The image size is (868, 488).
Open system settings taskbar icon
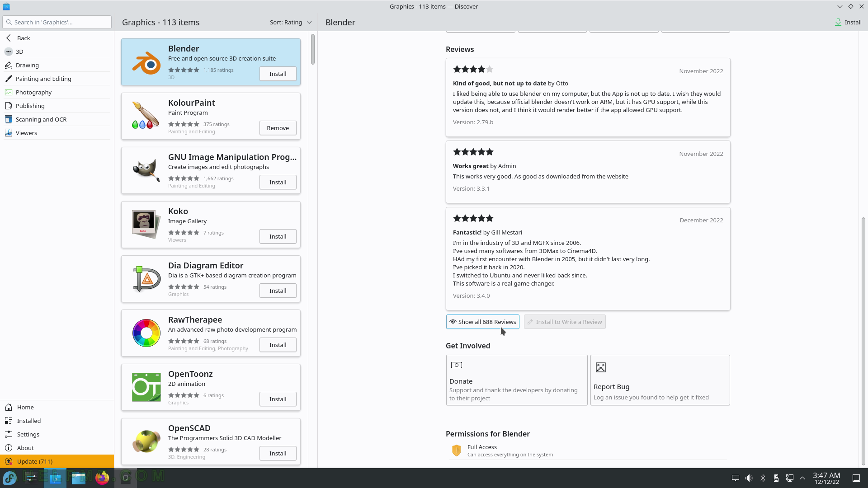point(32,478)
